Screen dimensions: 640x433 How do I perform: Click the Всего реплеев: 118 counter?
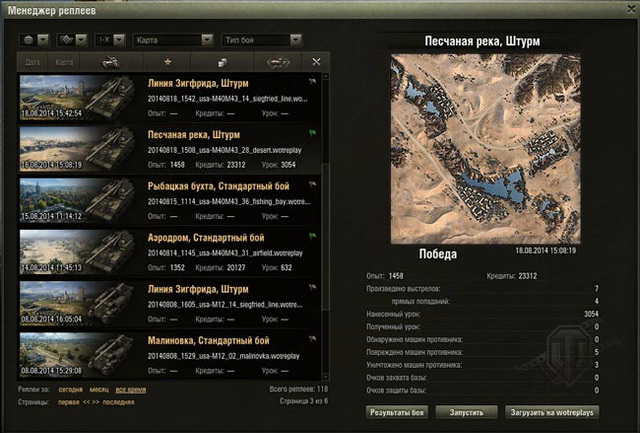click(298, 389)
